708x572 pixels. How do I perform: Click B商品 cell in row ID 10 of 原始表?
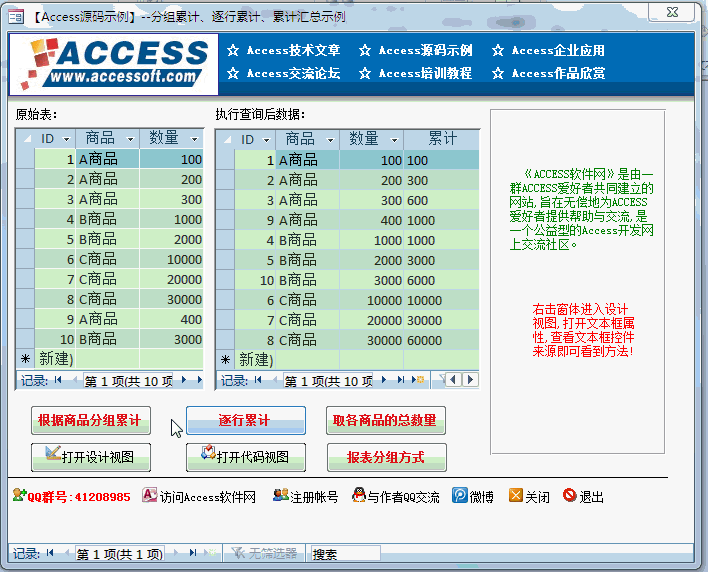click(x=107, y=339)
